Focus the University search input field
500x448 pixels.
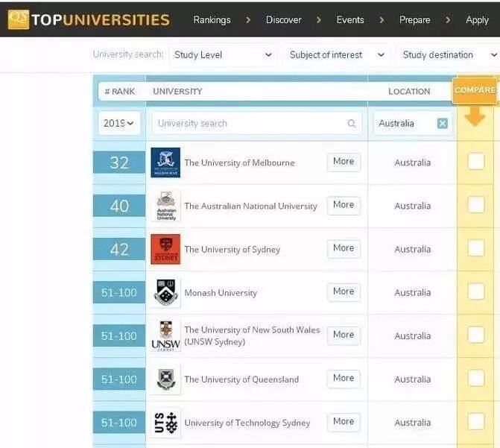tap(256, 124)
